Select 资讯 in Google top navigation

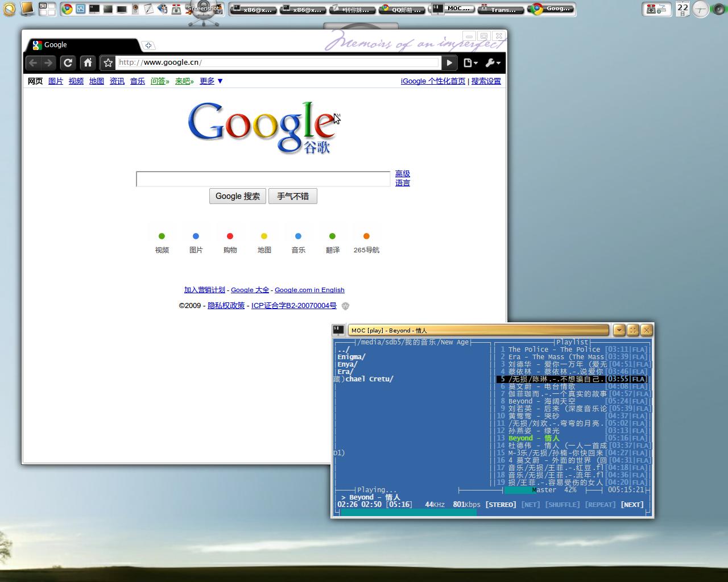click(117, 81)
